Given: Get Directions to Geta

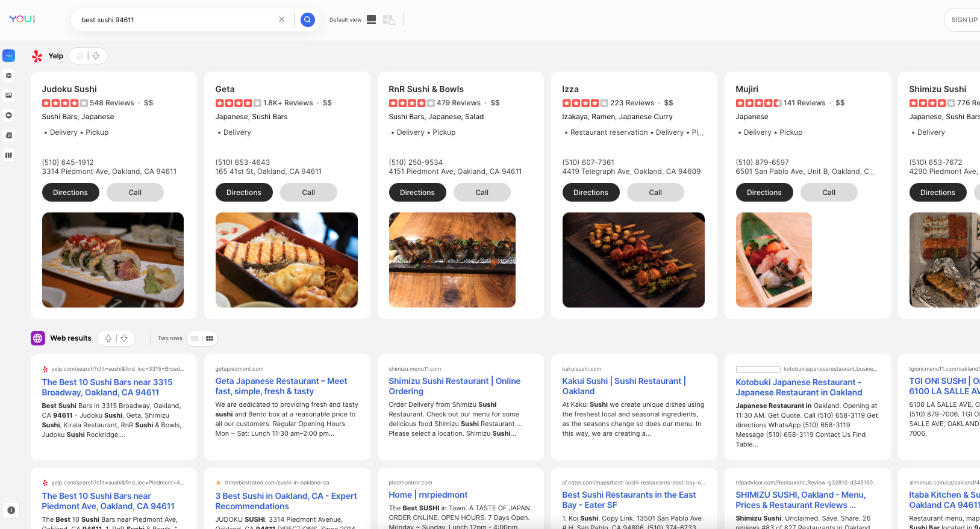Looking at the screenshot, I should [244, 193].
